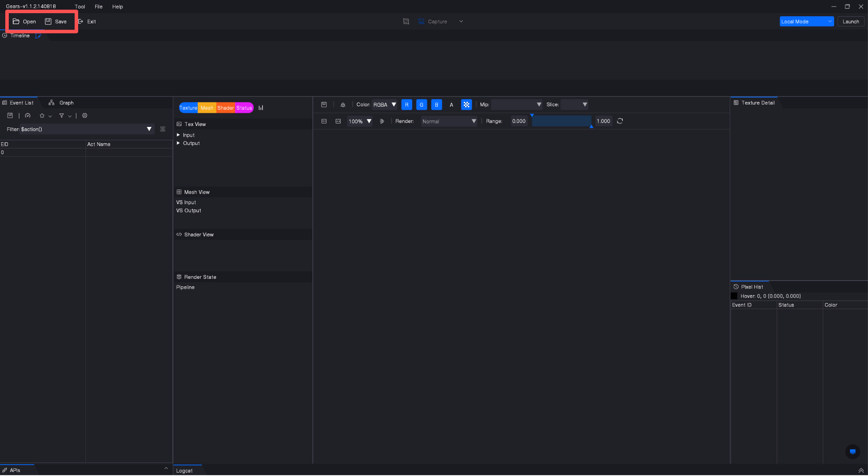Screen dimensions: 868x476
Task: Open the 100% zoom dropdown
Action: point(360,121)
